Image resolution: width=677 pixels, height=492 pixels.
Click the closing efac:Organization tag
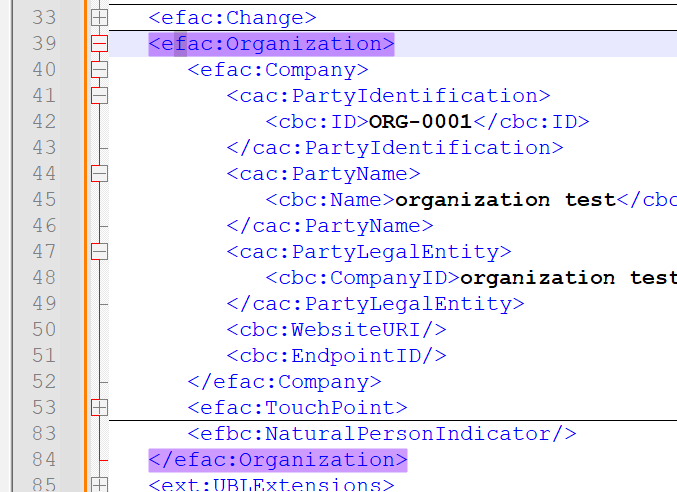[278, 460]
